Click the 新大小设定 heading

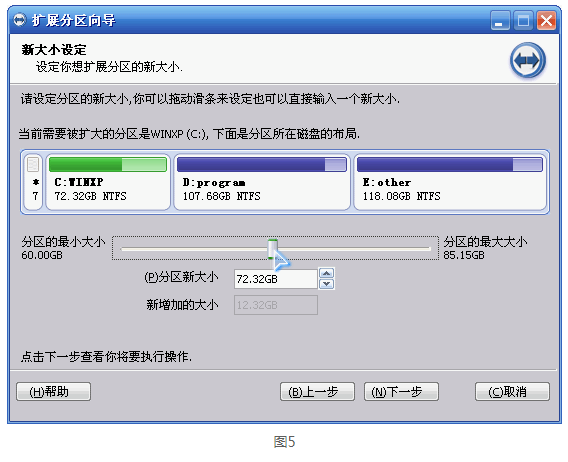pos(54,50)
